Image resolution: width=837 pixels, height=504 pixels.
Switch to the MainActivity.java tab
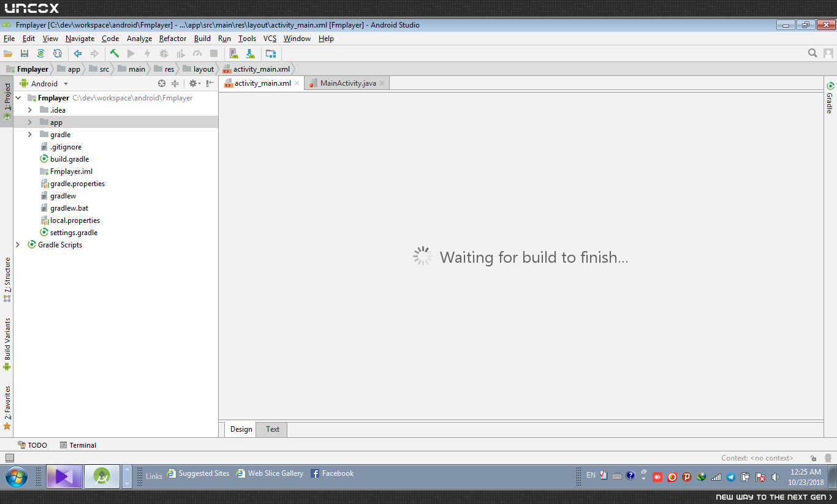(348, 83)
